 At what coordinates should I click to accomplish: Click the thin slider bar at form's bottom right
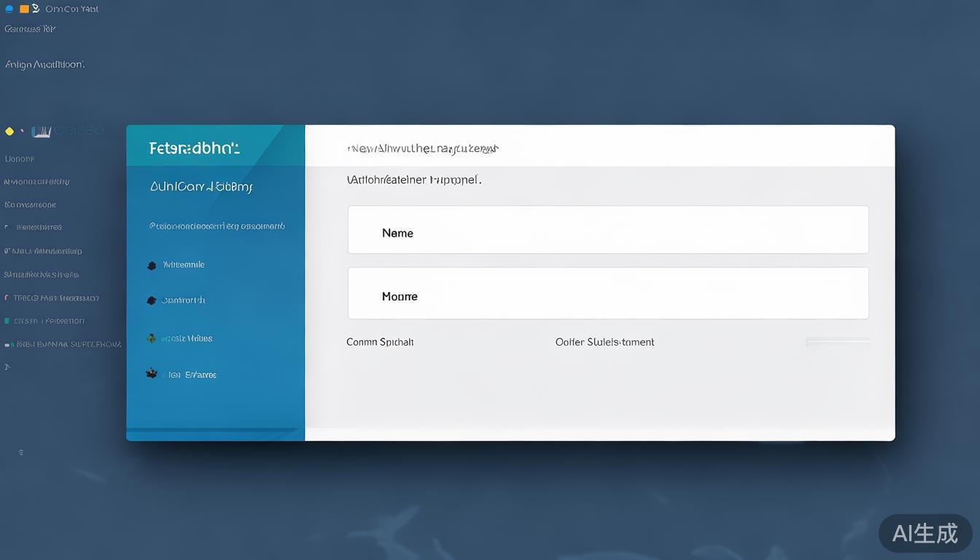(838, 342)
